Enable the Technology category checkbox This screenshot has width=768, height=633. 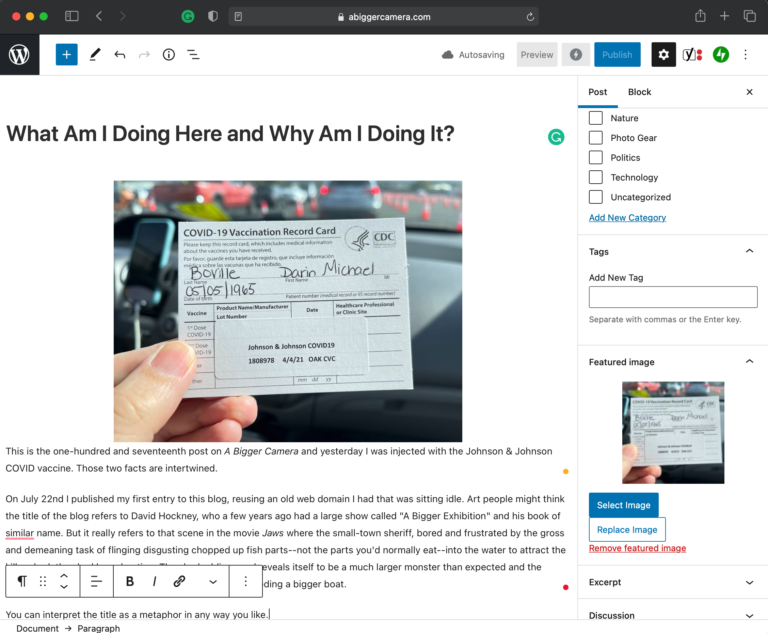pyautogui.click(x=596, y=177)
